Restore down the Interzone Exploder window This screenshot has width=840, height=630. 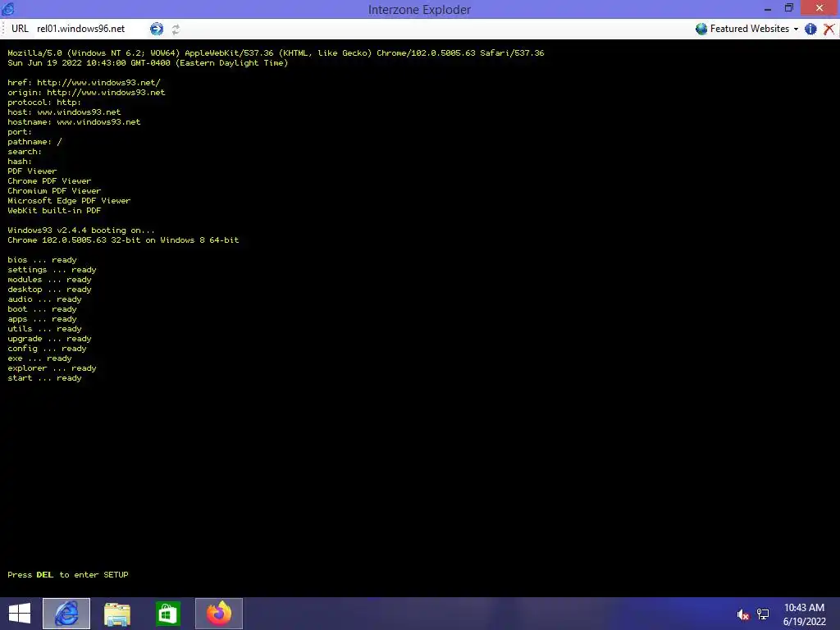(788, 8)
